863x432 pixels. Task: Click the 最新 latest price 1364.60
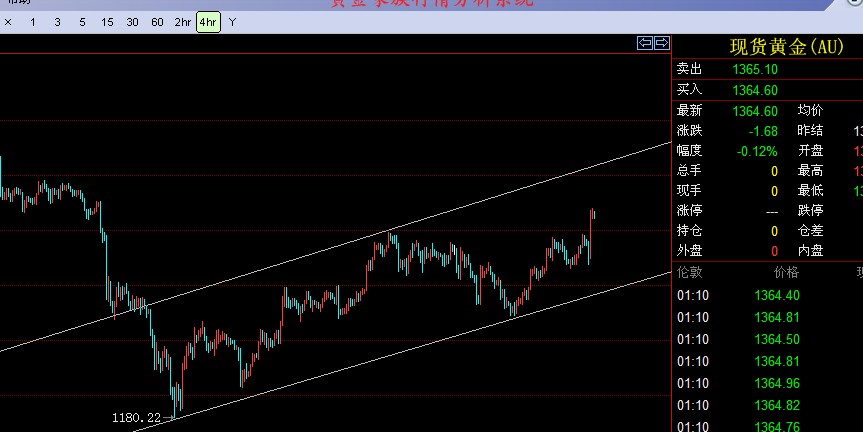[x=755, y=111]
